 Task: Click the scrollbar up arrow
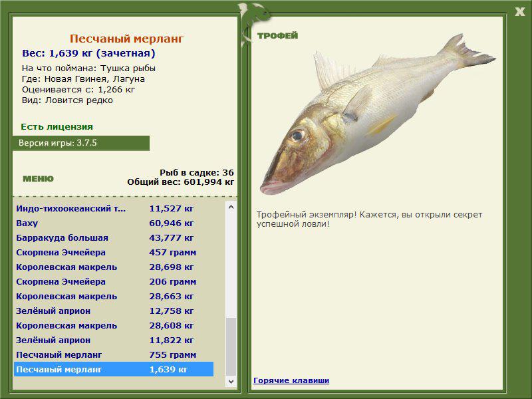231,207
